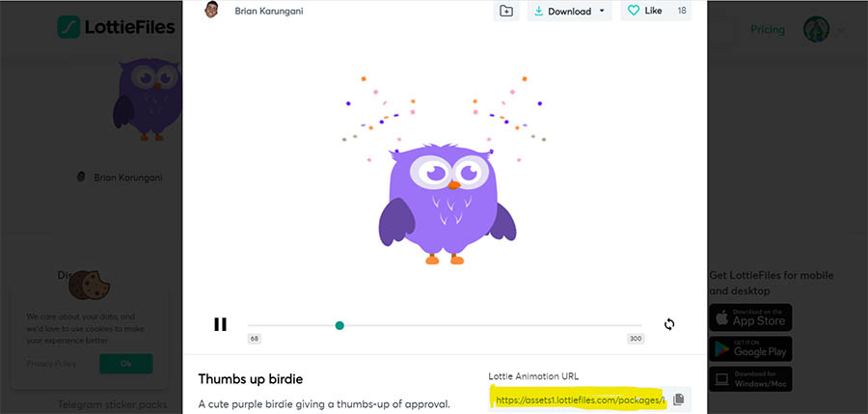Click the Download for Windows/Mac badge
This screenshot has height=414, width=868.
point(750,379)
